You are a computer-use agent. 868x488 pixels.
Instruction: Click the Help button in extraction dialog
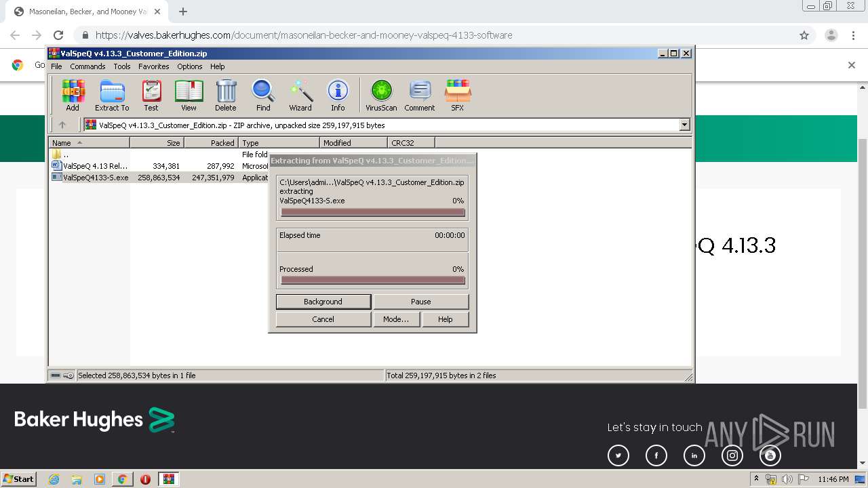pyautogui.click(x=446, y=319)
